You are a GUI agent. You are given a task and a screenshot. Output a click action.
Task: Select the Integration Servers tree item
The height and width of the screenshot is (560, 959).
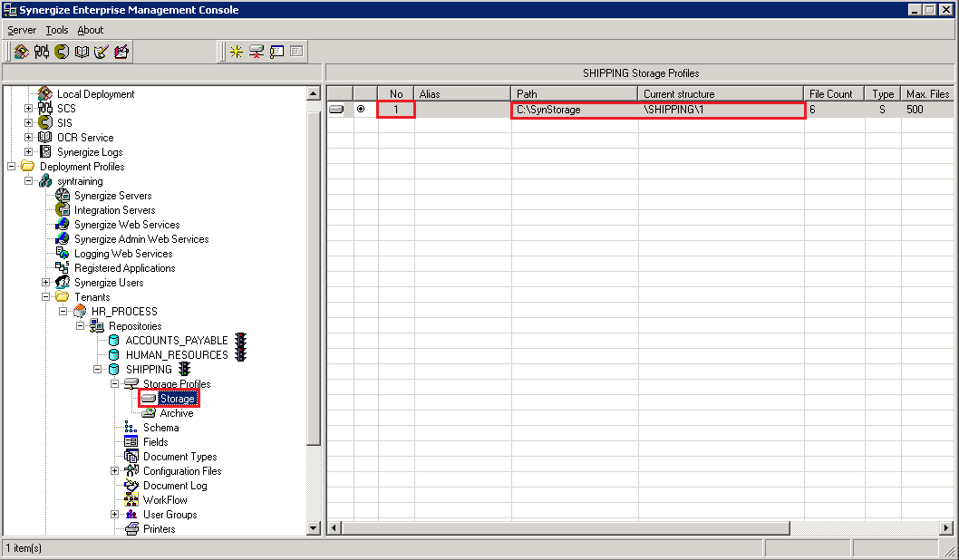click(115, 210)
